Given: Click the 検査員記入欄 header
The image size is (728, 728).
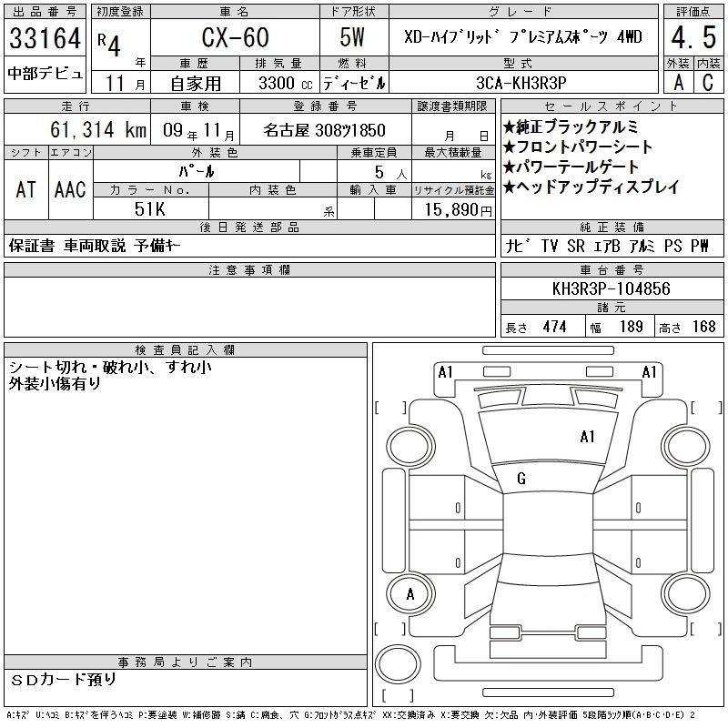Looking at the screenshot, I should tap(185, 350).
